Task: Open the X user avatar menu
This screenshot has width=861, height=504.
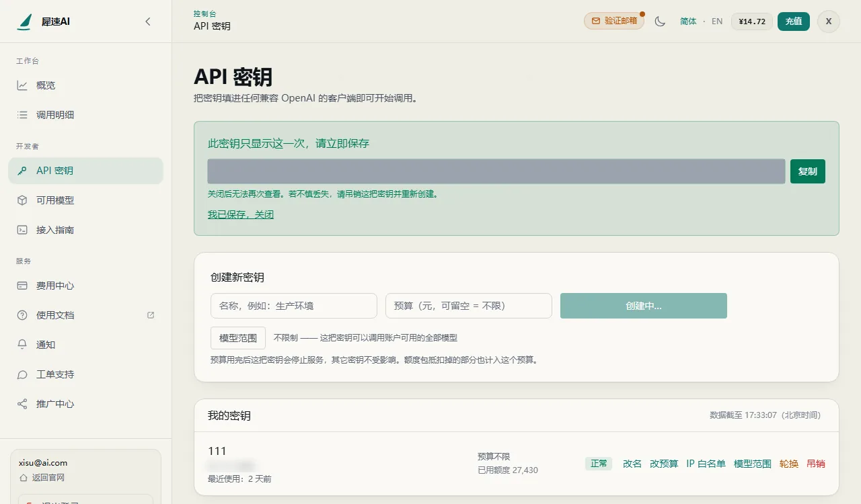Action: click(829, 22)
